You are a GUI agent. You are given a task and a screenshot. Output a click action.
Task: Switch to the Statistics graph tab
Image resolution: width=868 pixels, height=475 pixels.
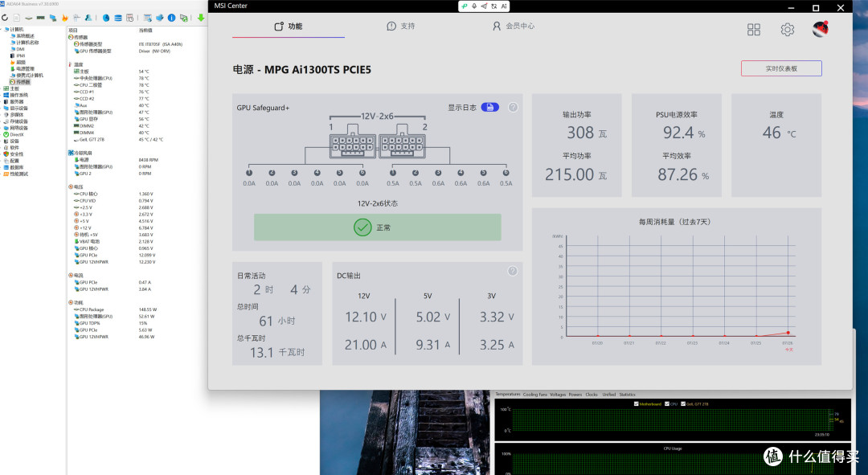[627, 394]
